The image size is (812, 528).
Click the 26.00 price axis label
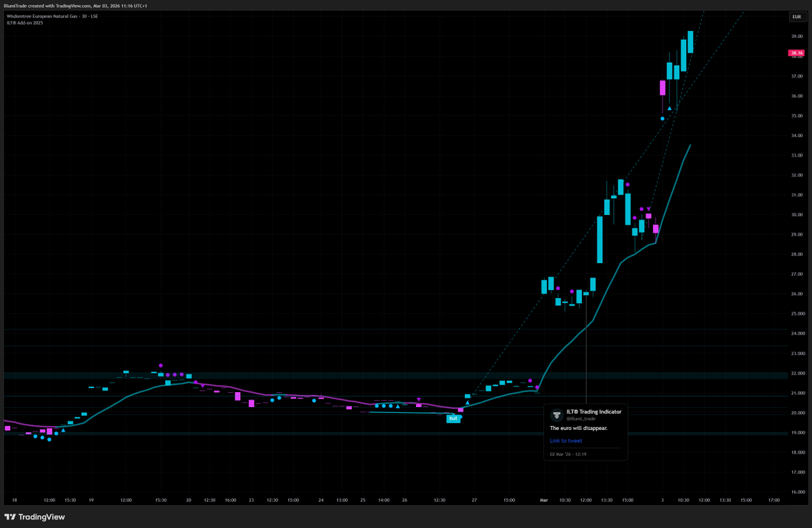(796, 294)
